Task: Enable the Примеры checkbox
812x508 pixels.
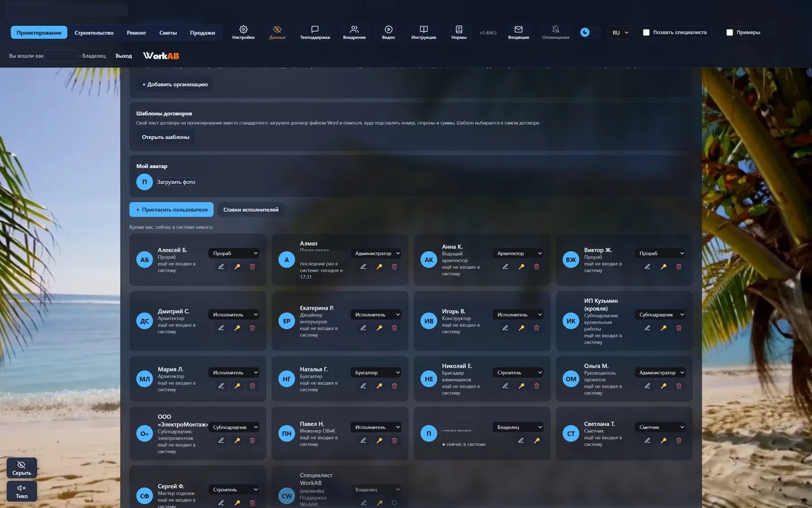Action: [x=729, y=32]
